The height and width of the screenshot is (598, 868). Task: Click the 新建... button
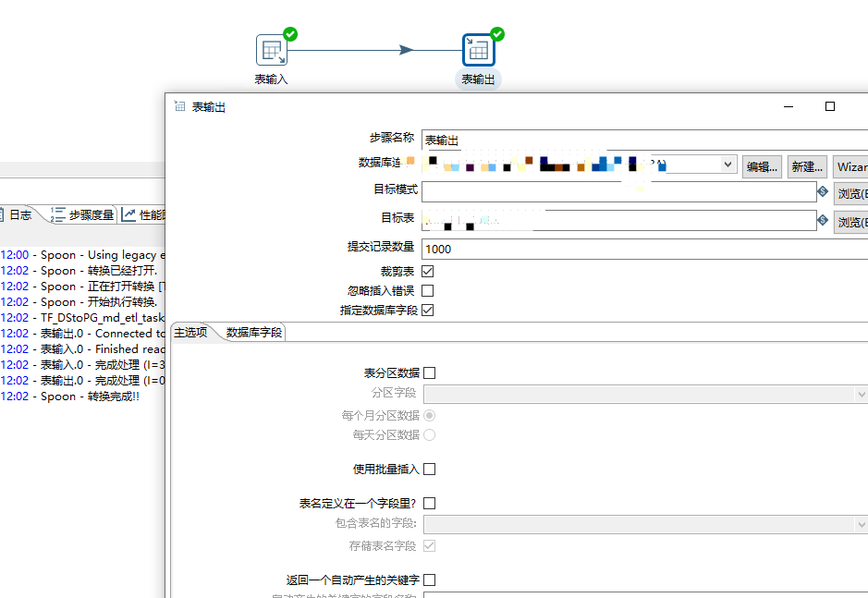pos(807,166)
